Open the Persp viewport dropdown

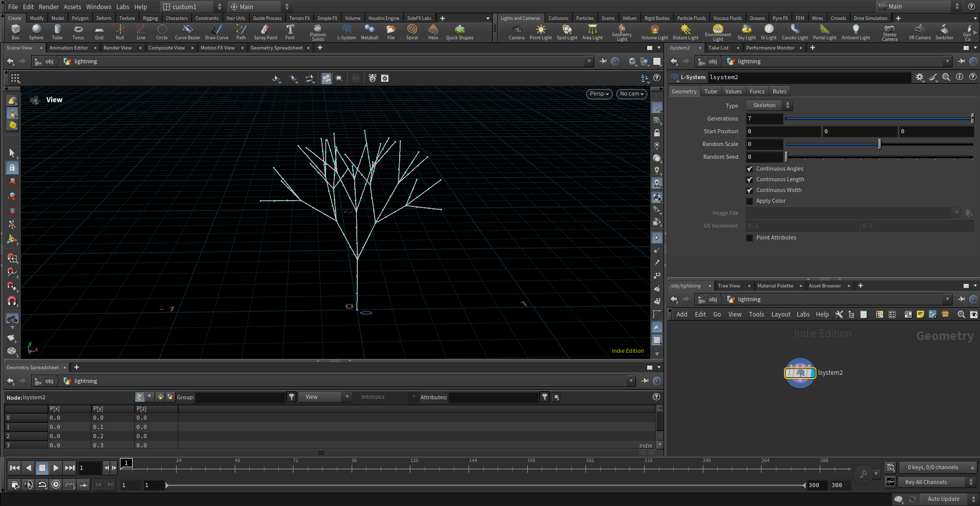pyautogui.click(x=599, y=94)
